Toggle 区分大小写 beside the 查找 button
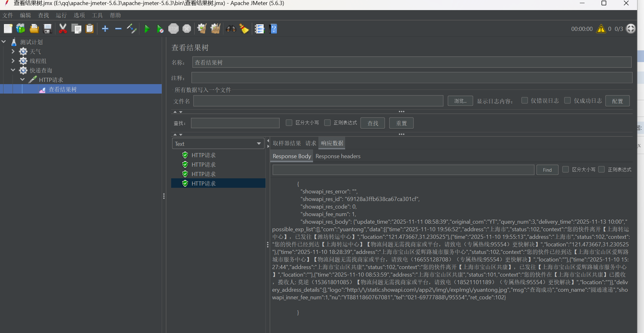The image size is (644, 333). coord(289,123)
